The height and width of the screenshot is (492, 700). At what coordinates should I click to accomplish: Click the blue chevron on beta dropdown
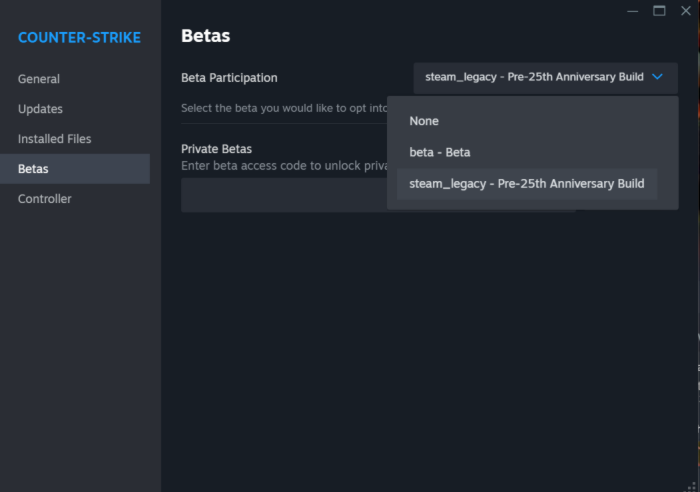(x=657, y=77)
